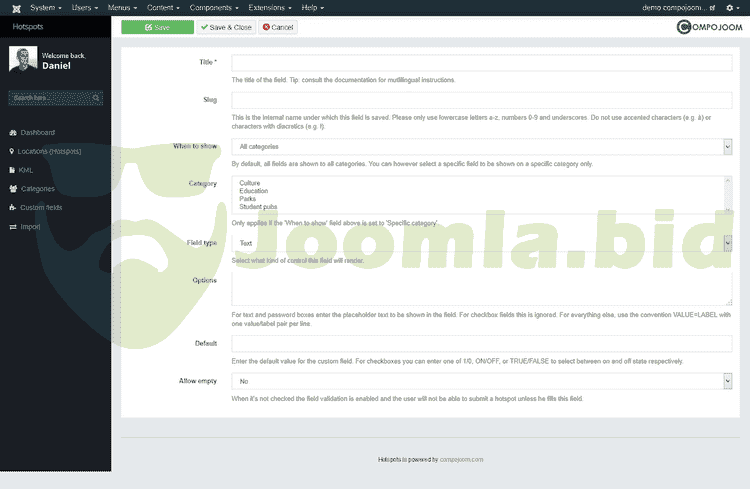Open the Field type dropdown

click(482, 243)
